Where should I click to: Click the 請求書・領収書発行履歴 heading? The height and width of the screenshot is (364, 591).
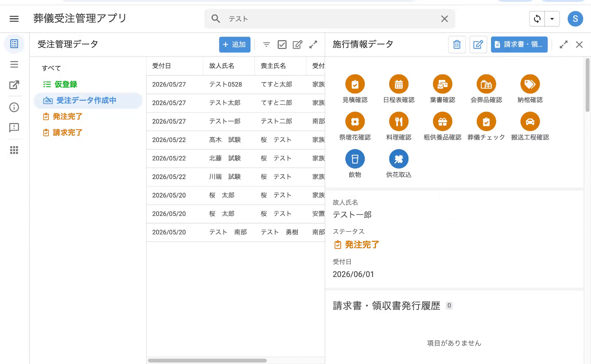pyautogui.click(x=386, y=306)
